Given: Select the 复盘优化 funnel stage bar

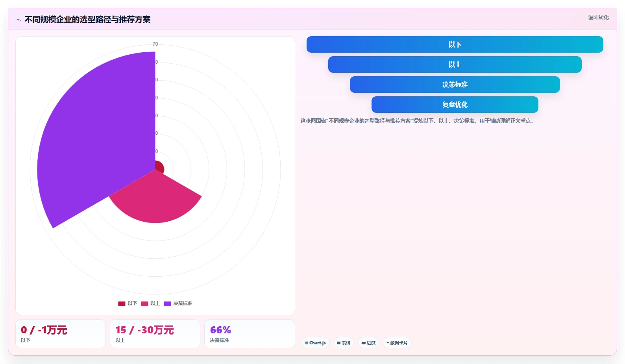Looking at the screenshot, I should coord(455,105).
